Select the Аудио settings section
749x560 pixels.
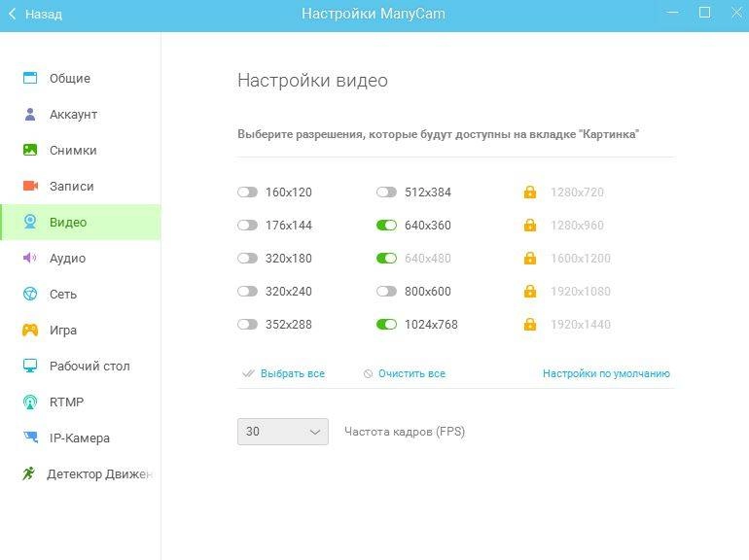80,258
